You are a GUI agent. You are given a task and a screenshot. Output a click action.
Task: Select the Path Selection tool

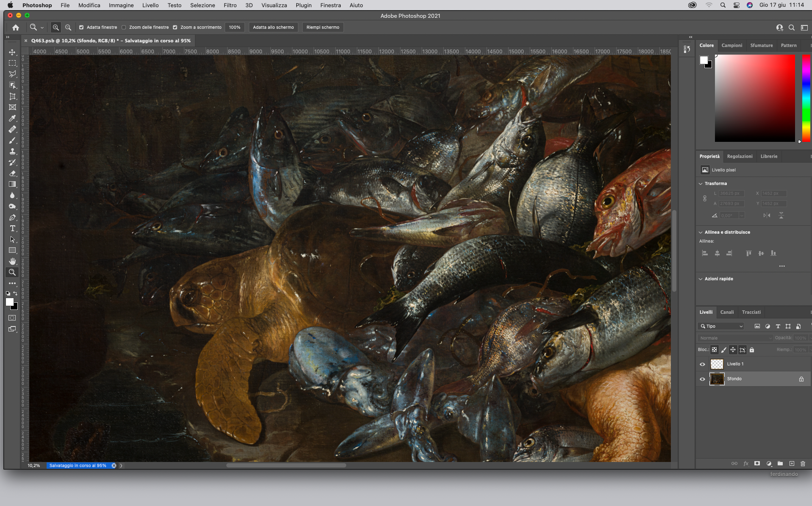pos(12,239)
